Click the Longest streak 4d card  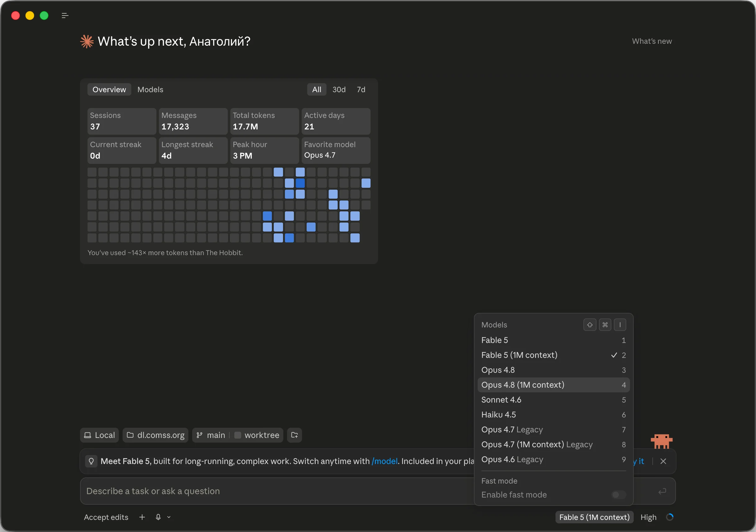(x=193, y=151)
